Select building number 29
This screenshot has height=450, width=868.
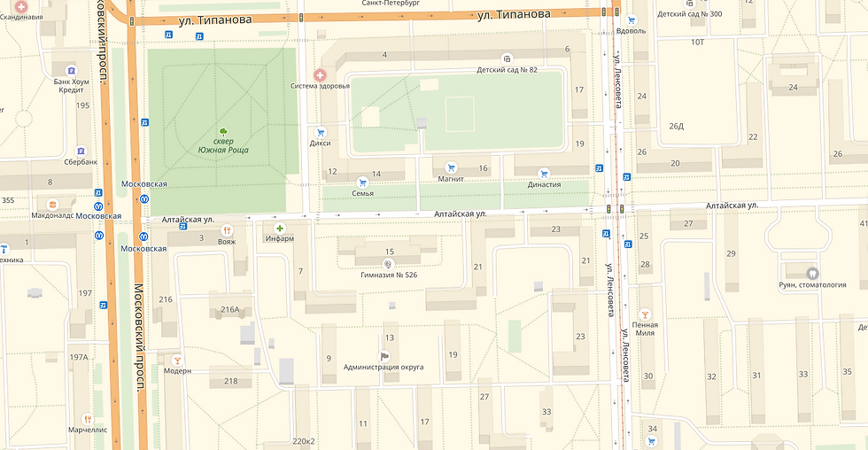(732, 253)
